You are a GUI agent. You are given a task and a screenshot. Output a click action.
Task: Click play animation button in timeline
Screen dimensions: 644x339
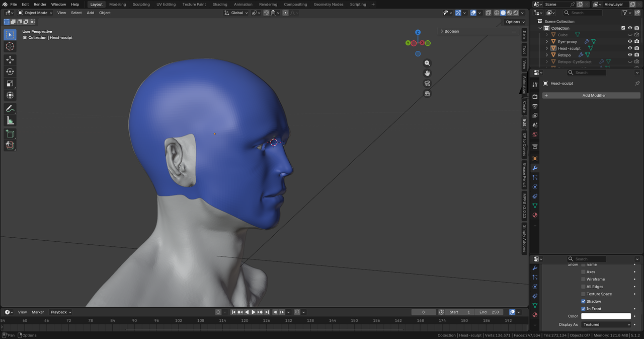(x=253, y=312)
